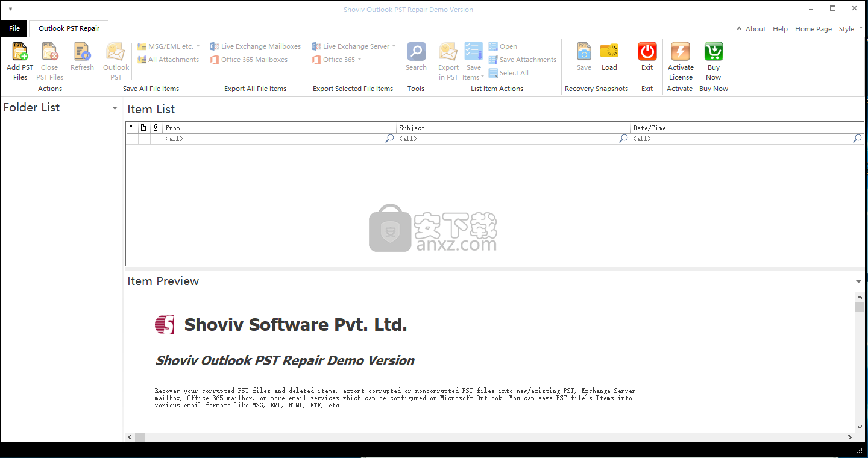The width and height of the screenshot is (868, 458).
Task: Click the Subject filter <all> field
Action: click(x=508, y=139)
